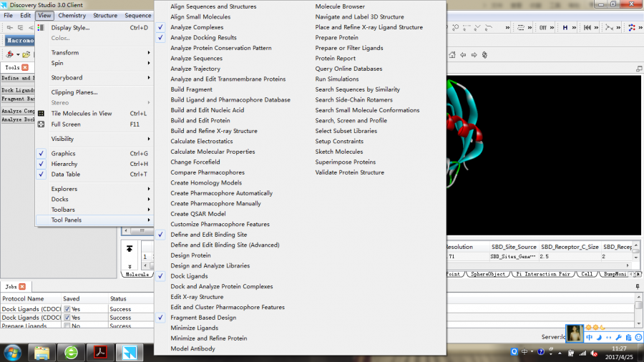The image size is (644, 362).
Task: Click the restore window icon above the 3D view
Action: click(x=639, y=69)
